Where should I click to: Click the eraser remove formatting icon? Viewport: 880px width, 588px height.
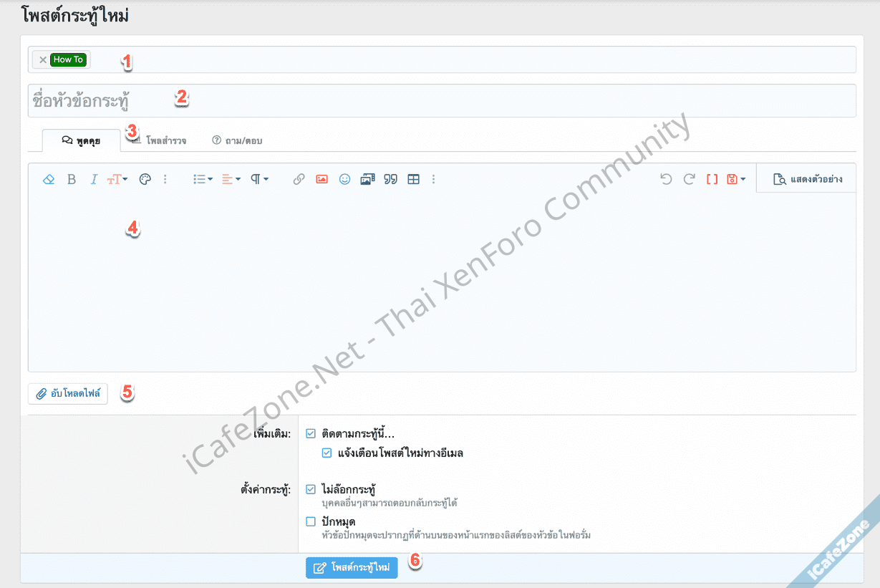click(x=49, y=179)
